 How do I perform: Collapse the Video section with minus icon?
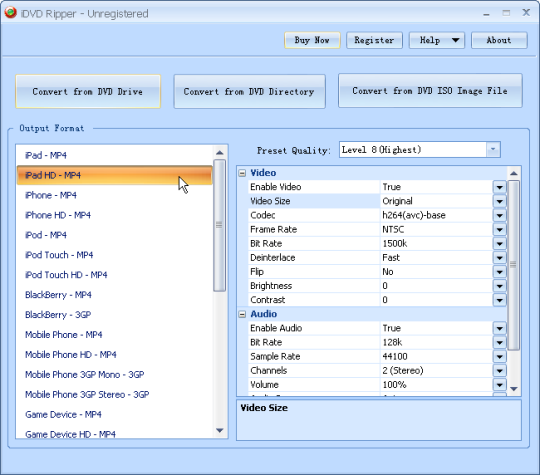pos(242,173)
